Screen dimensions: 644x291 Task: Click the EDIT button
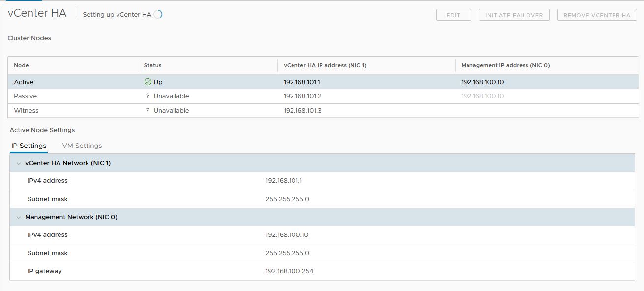click(x=453, y=15)
